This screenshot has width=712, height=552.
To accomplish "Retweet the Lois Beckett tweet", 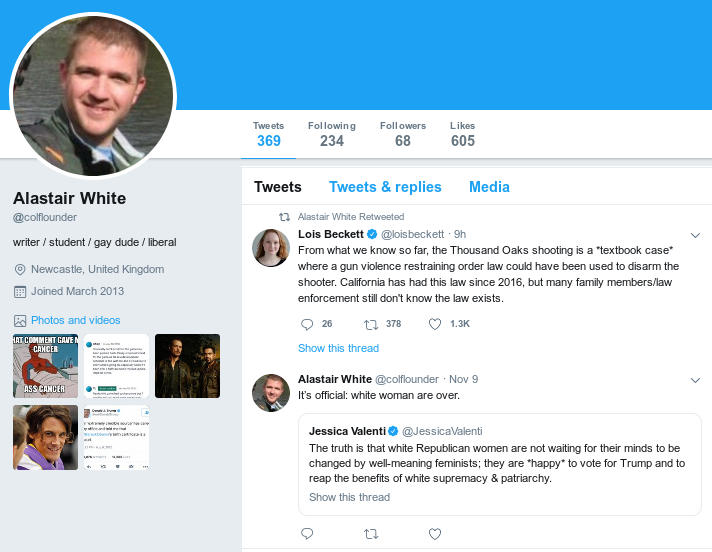I will click(371, 324).
